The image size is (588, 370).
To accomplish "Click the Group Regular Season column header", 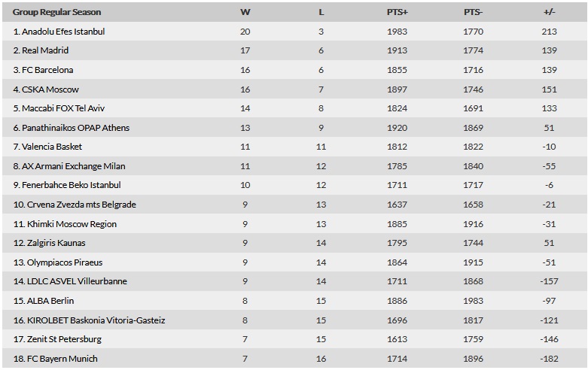I will [x=56, y=12].
